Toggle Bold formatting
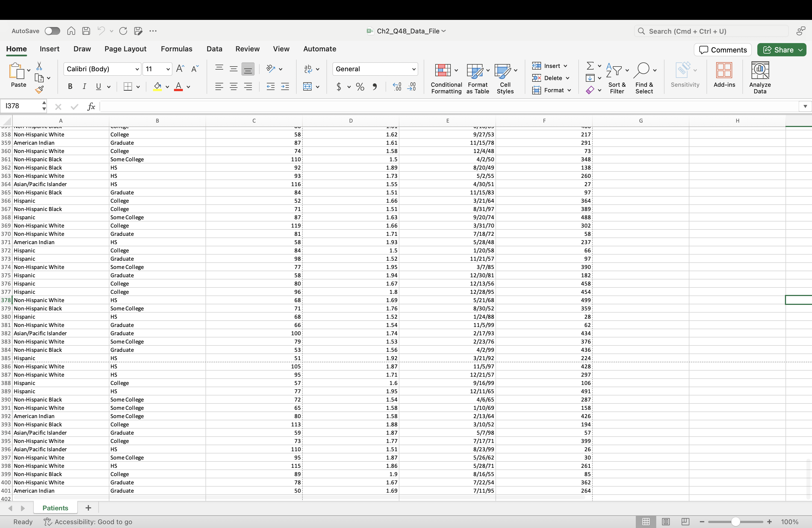Viewport: 812px width, 528px height. (x=70, y=87)
